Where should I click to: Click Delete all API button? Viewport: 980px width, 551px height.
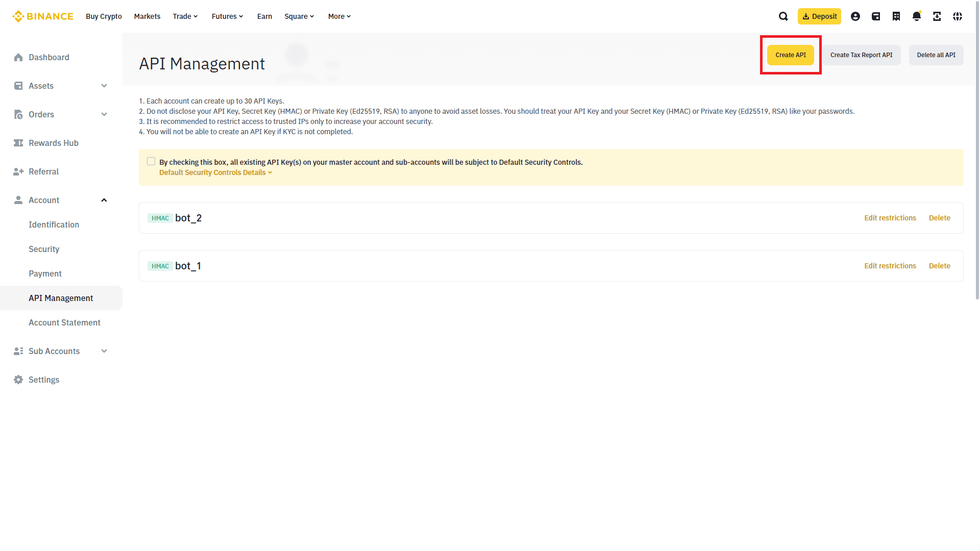[936, 55]
